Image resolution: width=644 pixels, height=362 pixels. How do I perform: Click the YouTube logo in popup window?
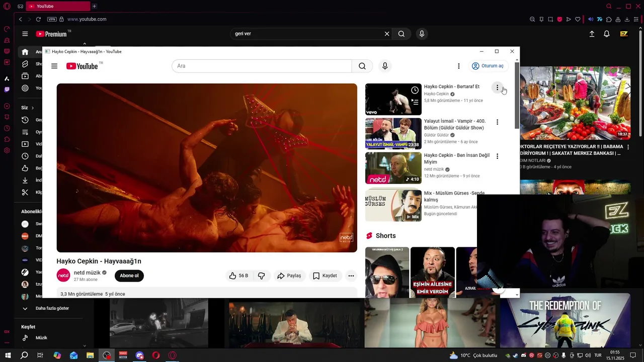82,66
